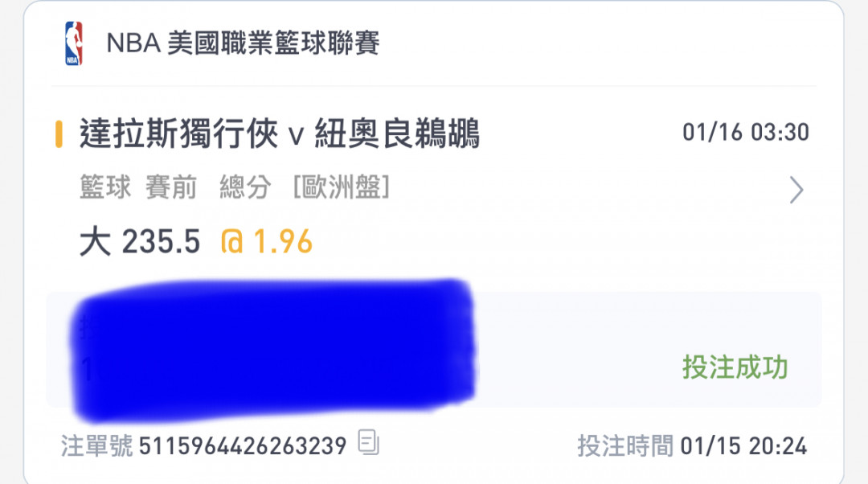Click the orange match indicator bar

coord(59,134)
